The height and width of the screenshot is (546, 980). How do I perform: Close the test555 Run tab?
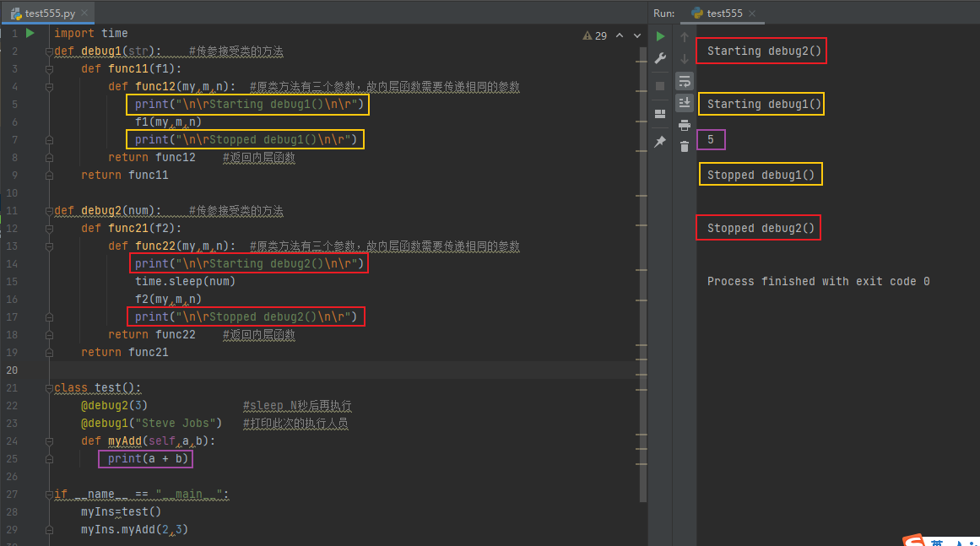[x=752, y=14]
